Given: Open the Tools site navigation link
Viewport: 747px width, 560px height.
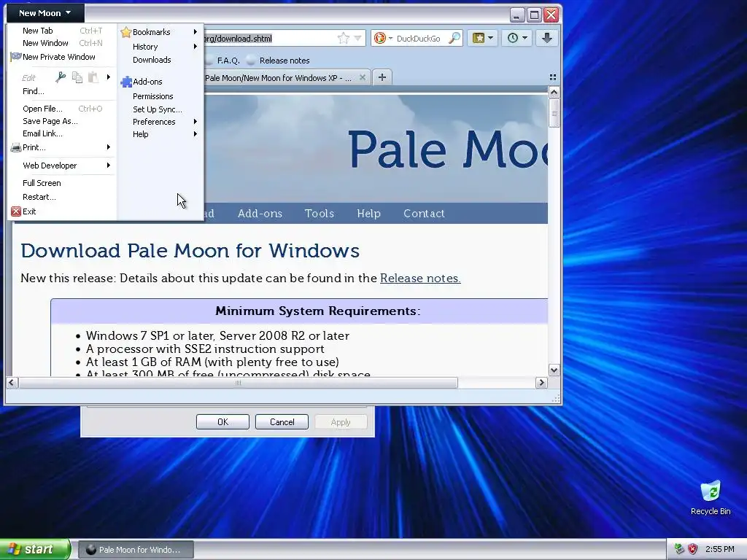Looking at the screenshot, I should pos(320,214).
